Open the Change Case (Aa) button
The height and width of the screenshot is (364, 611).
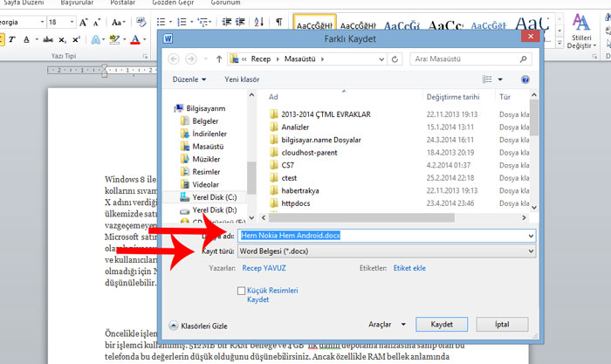point(118,22)
